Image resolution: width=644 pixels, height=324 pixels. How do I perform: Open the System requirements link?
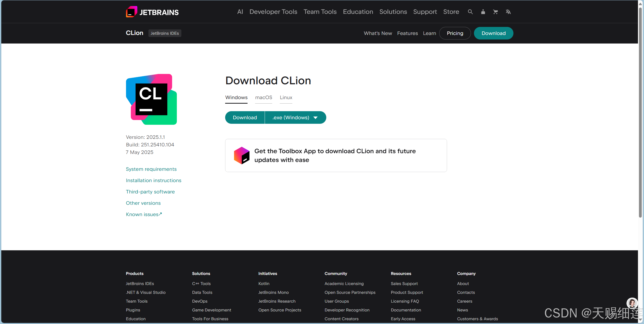(x=151, y=169)
